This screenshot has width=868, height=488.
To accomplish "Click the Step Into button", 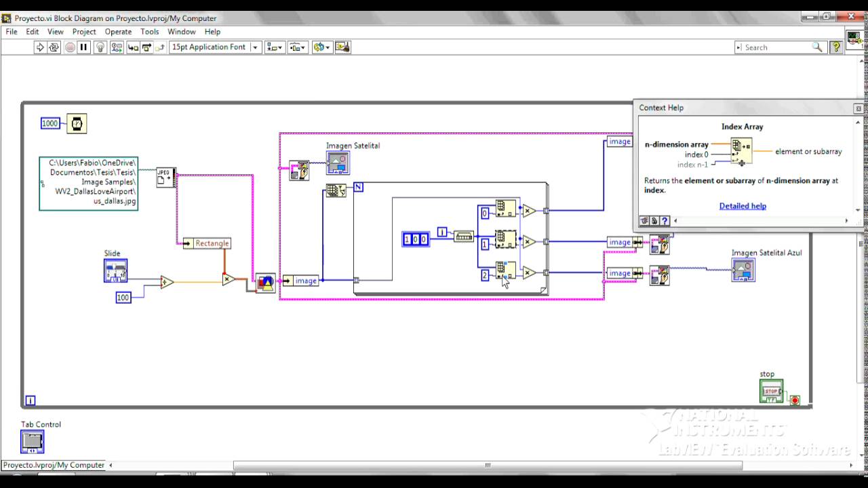I will (133, 47).
